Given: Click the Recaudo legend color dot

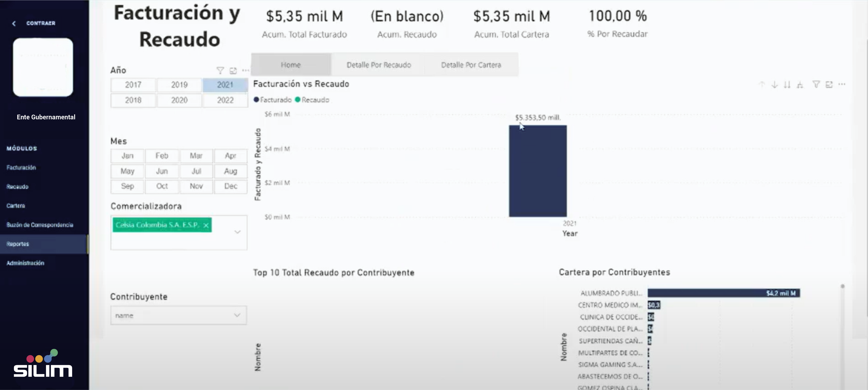Looking at the screenshot, I should click(x=298, y=100).
